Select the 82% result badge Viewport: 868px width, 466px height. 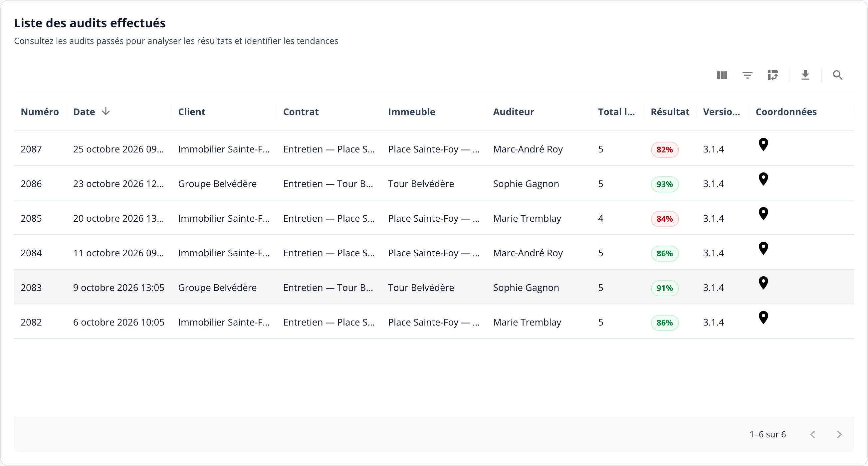coord(664,149)
